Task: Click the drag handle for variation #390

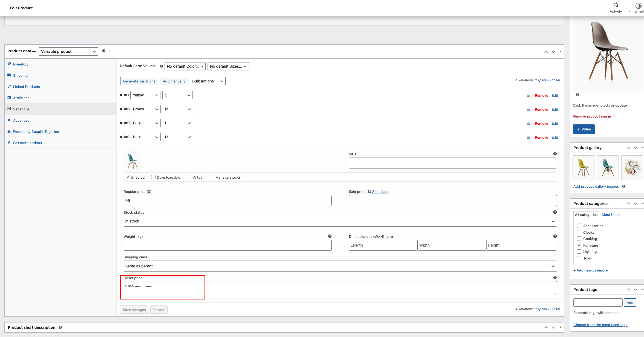Action: click(529, 138)
